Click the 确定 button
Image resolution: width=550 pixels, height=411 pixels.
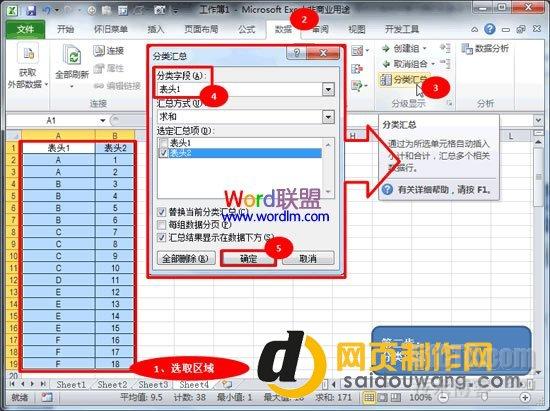click(x=248, y=259)
